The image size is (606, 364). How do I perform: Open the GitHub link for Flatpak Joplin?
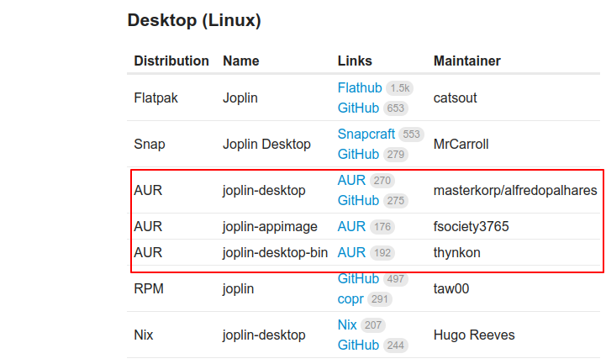(x=358, y=108)
